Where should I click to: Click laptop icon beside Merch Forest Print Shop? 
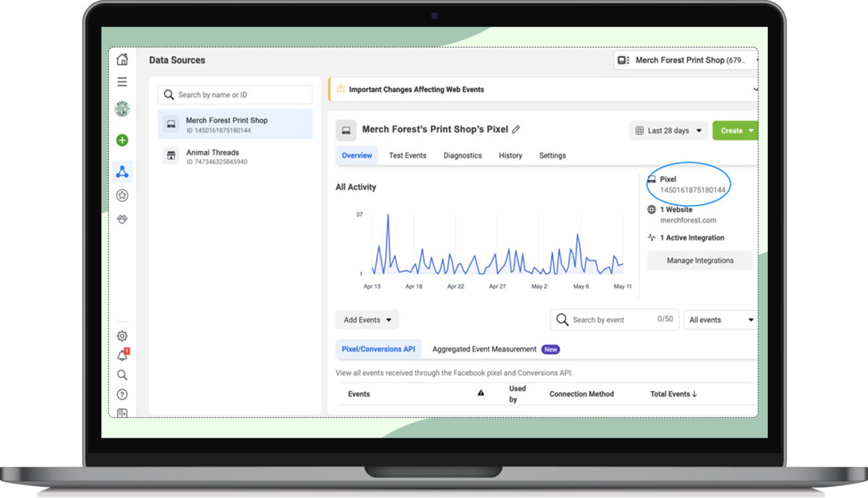tap(171, 124)
